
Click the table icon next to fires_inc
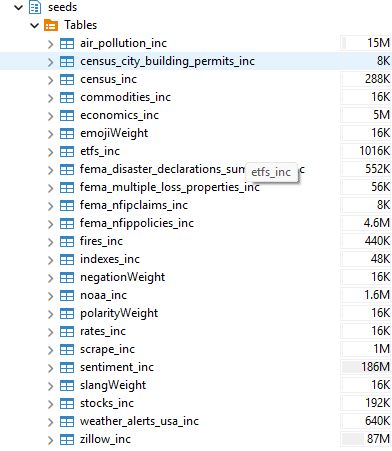coord(67,241)
